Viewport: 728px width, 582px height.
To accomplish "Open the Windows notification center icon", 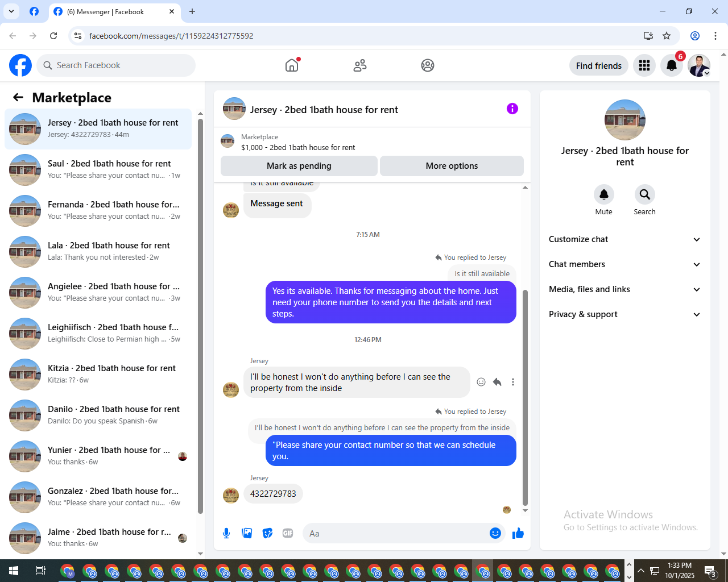I will pos(710,571).
